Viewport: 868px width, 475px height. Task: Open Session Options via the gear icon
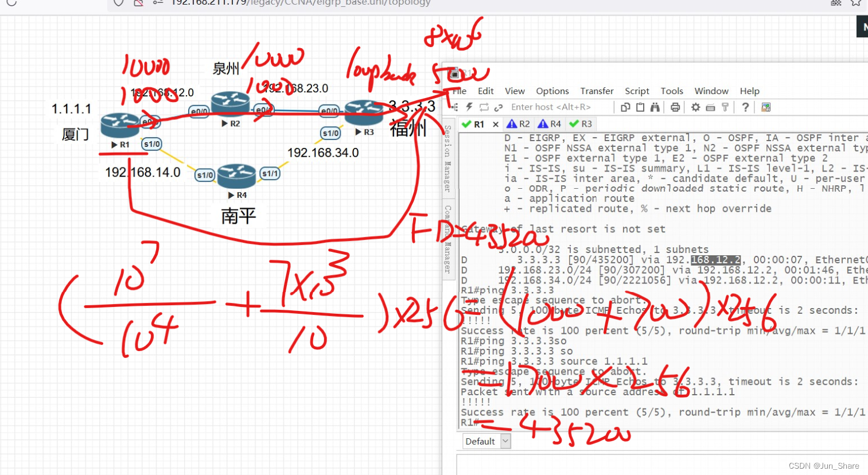(695, 107)
